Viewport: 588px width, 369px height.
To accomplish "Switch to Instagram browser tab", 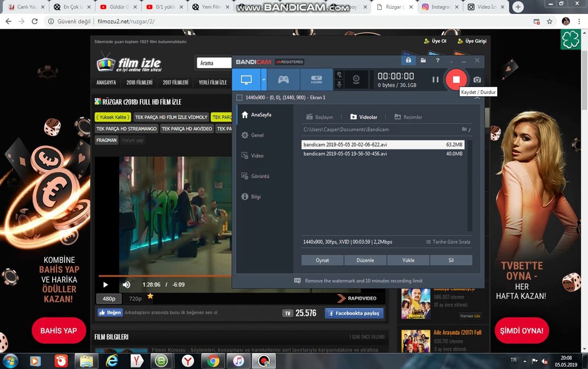I will pyautogui.click(x=440, y=7).
